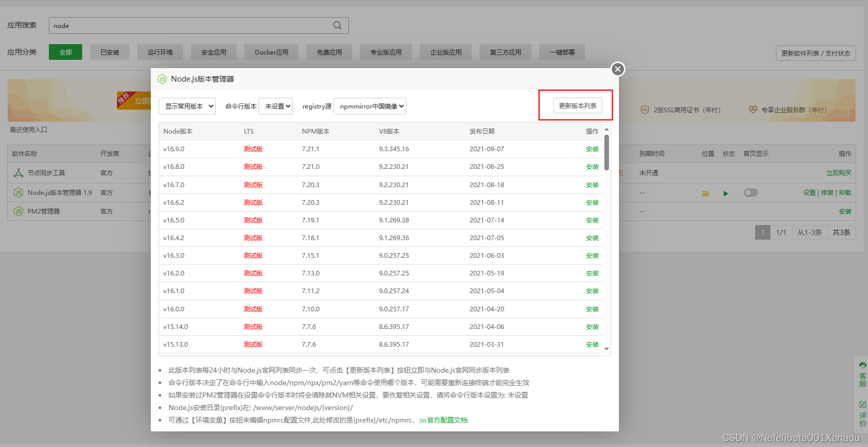This screenshot has width=868, height=447.
Task: Click the search magnifier icon in search box
Action: pyautogui.click(x=338, y=25)
